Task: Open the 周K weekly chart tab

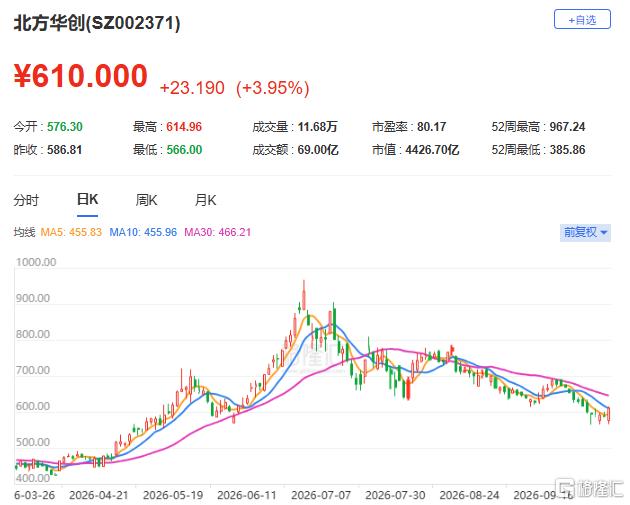Action: [x=146, y=200]
